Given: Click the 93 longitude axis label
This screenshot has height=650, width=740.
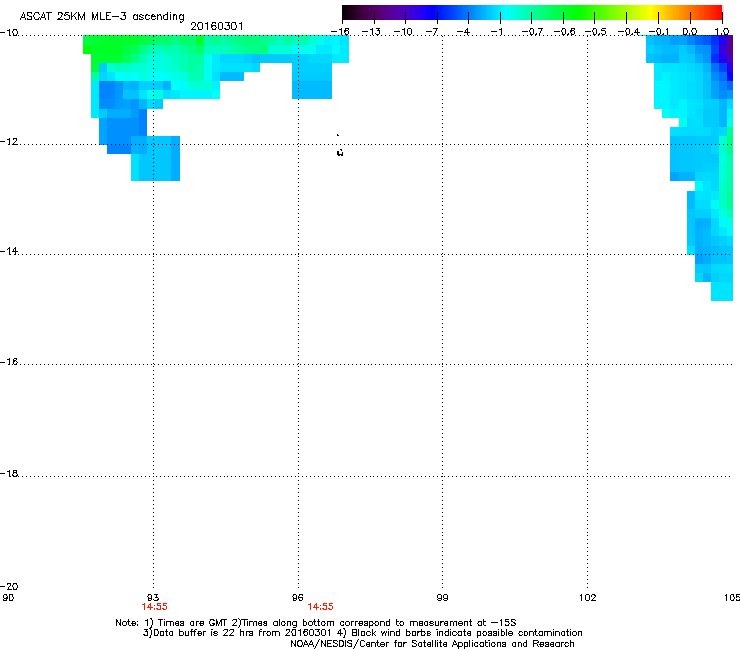Looking at the screenshot, I should pyautogui.click(x=153, y=598).
